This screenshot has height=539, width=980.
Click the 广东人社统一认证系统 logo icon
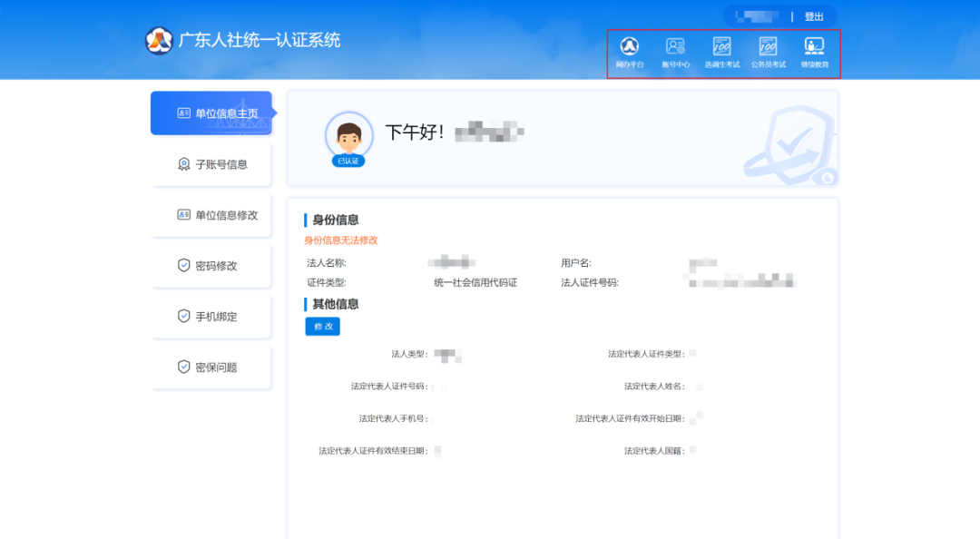coord(157,38)
